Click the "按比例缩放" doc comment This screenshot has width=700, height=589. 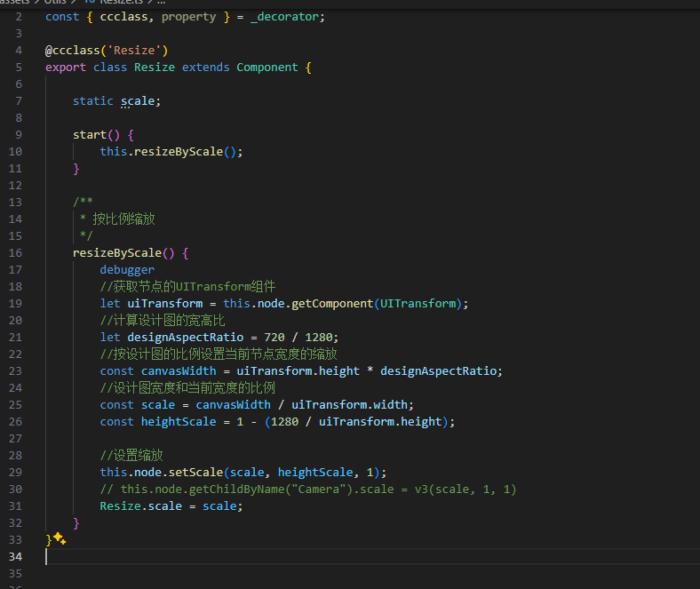coord(123,219)
